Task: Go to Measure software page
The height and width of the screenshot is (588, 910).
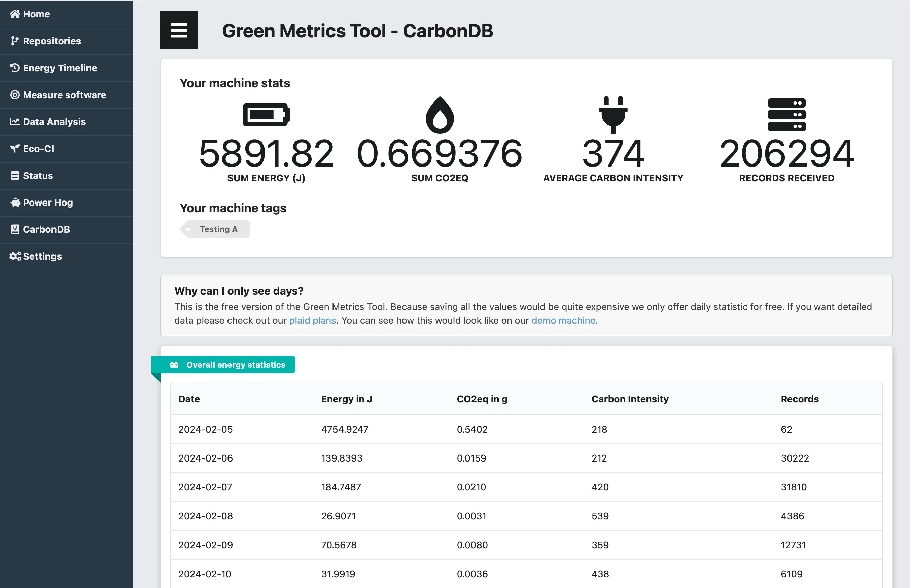Action: [x=66, y=95]
